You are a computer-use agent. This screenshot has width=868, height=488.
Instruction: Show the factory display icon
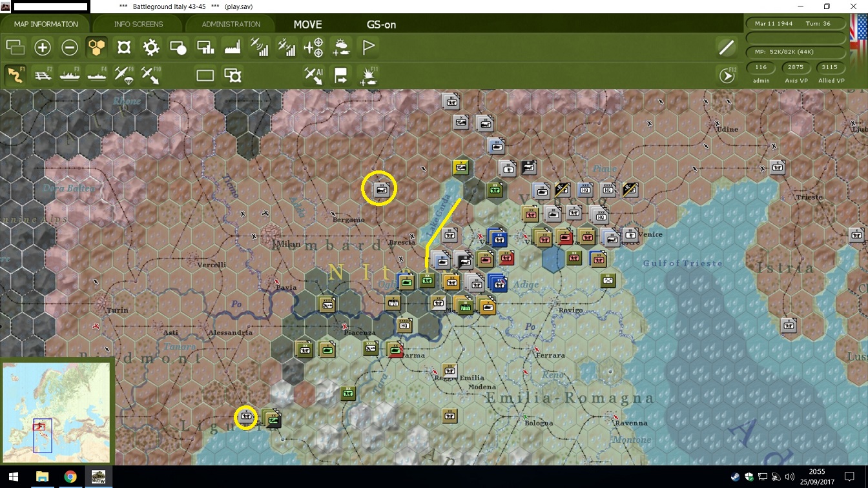(232, 48)
